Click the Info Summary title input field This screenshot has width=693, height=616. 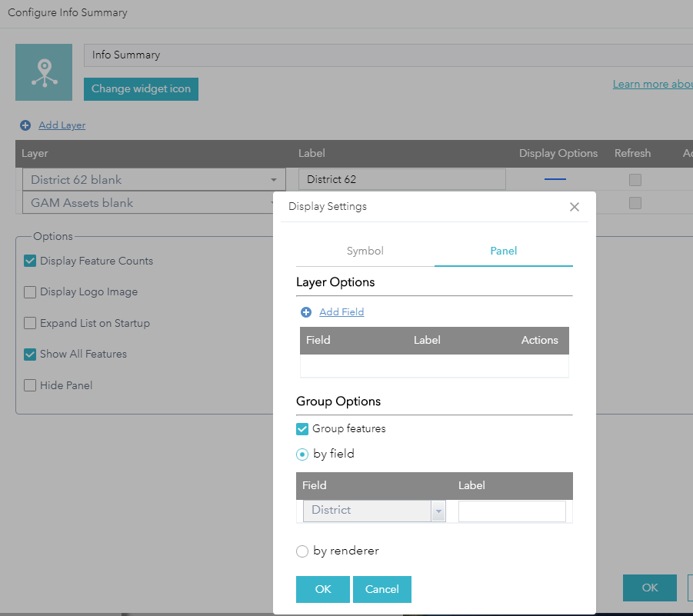pyautogui.click(x=388, y=55)
